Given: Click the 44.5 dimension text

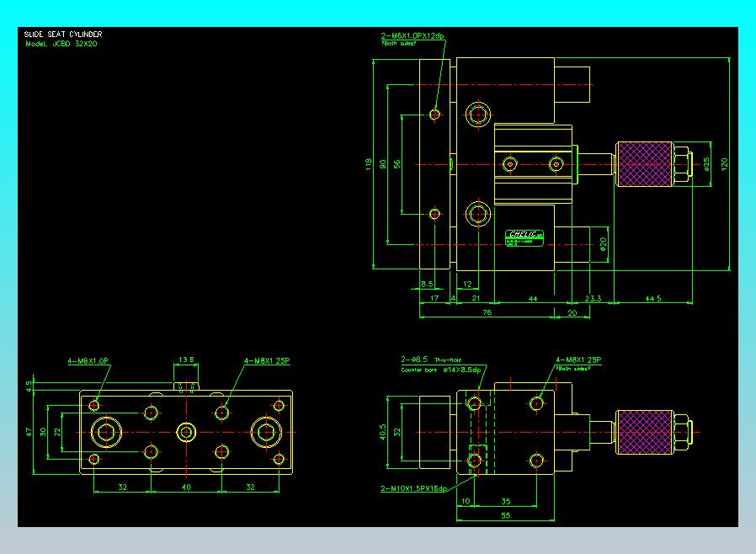Looking at the screenshot, I should pyautogui.click(x=653, y=299).
